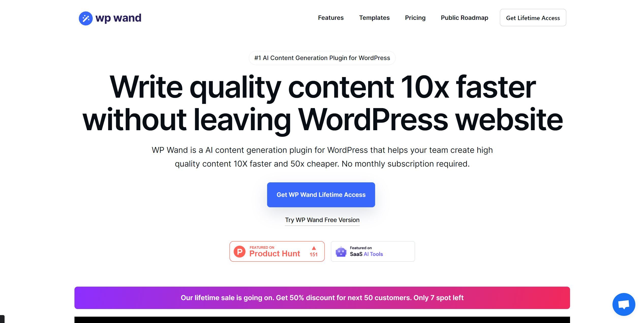The width and height of the screenshot is (644, 323).
Task: Select the Pricing menu item
Action: [415, 18]
